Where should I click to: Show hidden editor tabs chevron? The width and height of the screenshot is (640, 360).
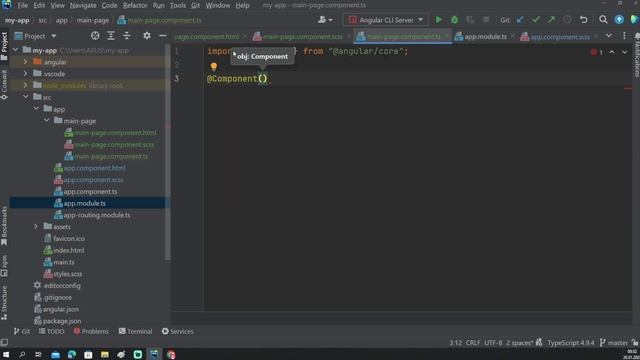609,36
